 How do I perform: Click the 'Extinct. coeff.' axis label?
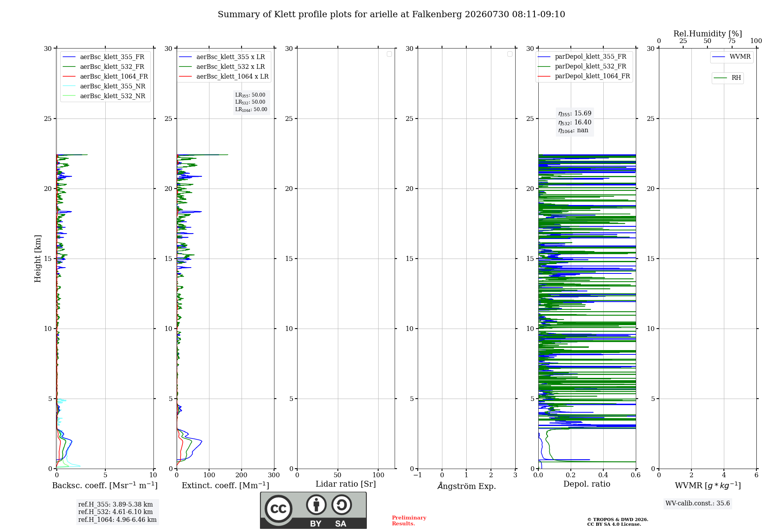(x=226, y=485)
